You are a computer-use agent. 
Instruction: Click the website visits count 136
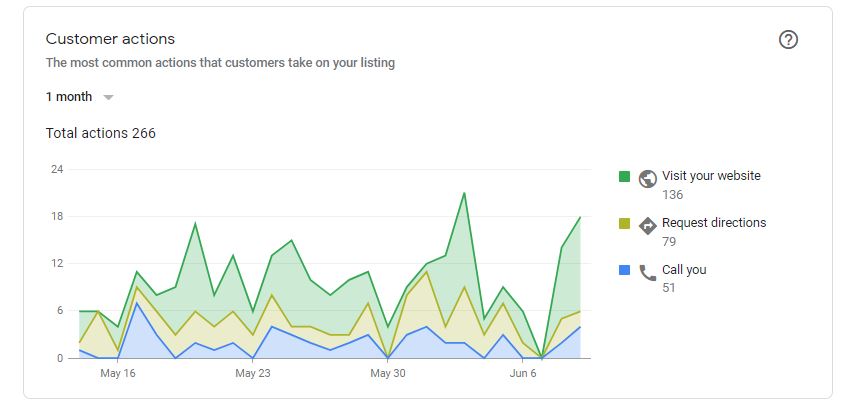(672, 195)
